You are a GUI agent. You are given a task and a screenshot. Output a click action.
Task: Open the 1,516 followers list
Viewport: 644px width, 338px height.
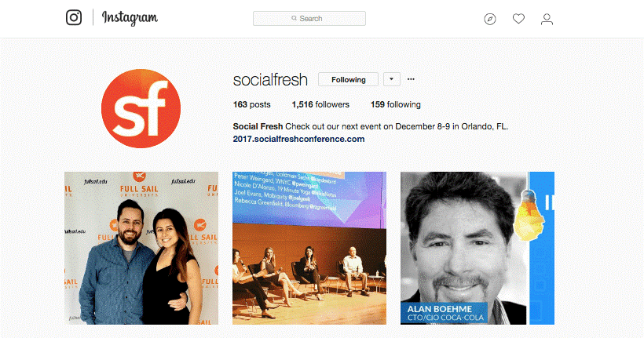320,104
